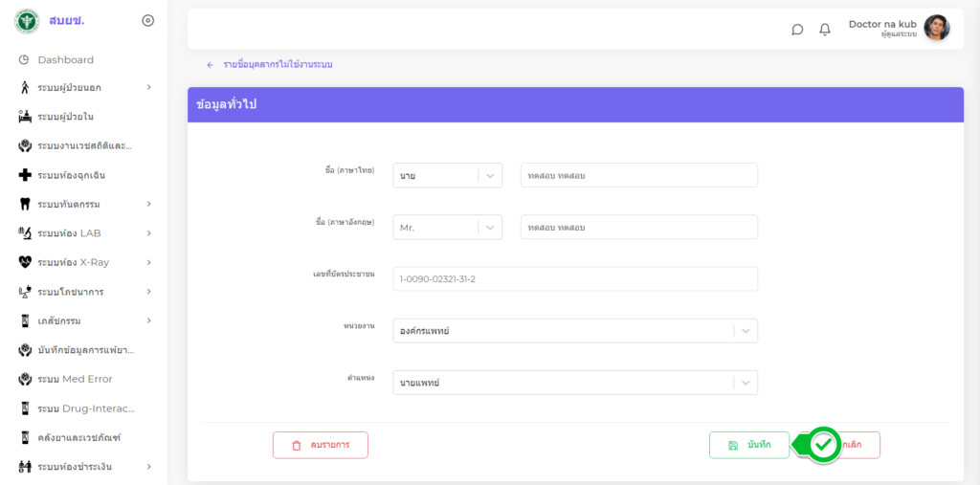This screenshot has width=980, height=485.
Task: Expand the ระบบห้อง LAB submenu
Action: pos(149,233)
